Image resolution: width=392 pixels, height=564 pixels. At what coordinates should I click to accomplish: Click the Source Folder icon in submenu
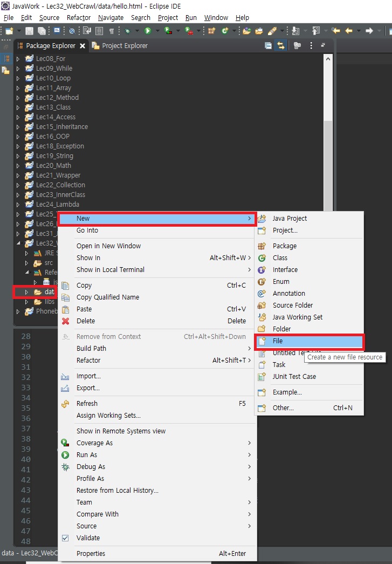click(x=262, y=305)
